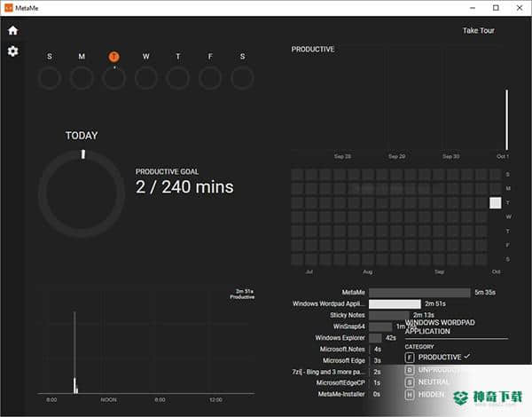Image resolution: width=532 pixels, height=417 pixels.
Task: Set category to PRODUCTIVE
Action: click(437, 358)
